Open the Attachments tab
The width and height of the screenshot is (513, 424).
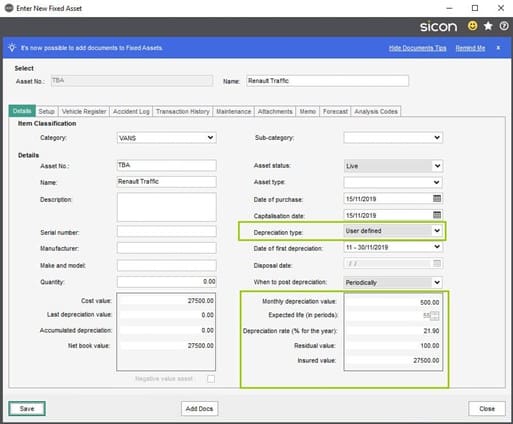tap(275, 111)
